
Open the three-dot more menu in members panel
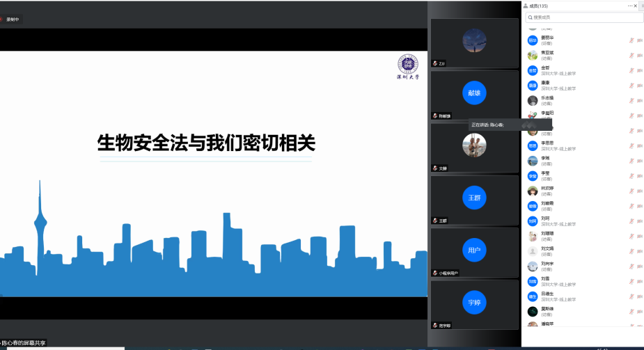point(629,6)
